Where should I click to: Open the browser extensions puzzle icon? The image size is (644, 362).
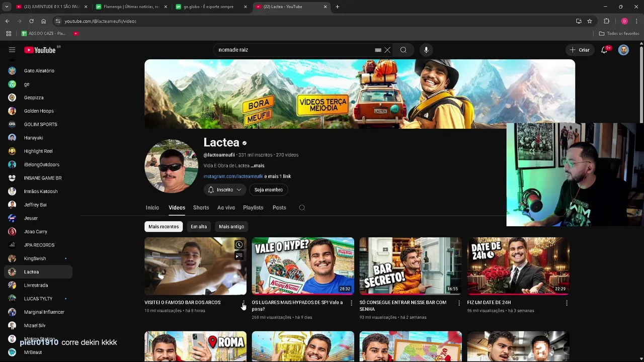coord(606,21)
